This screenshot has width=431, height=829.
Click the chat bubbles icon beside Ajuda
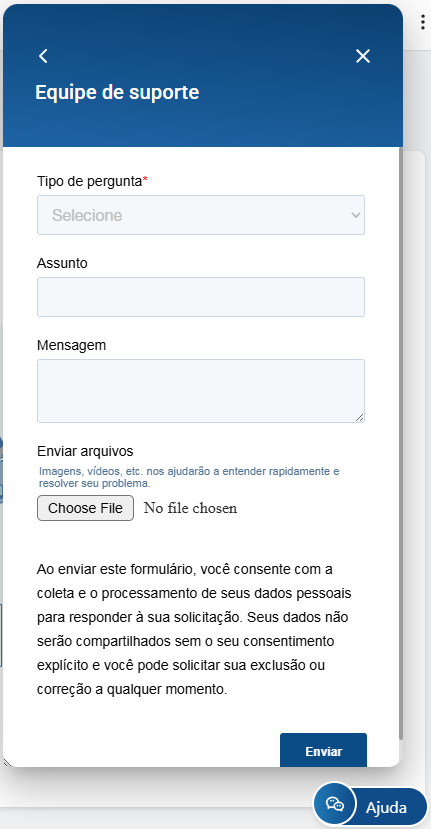tap(335, 805)
